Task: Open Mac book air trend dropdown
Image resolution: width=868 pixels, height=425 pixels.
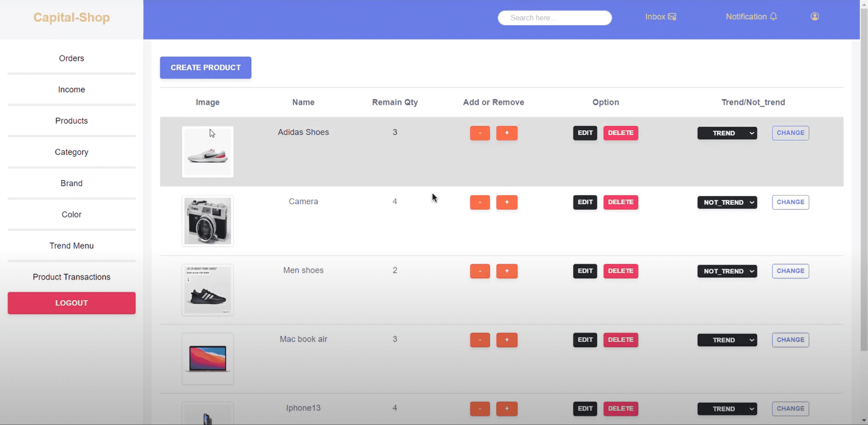Action: click(x=727, y=340)
